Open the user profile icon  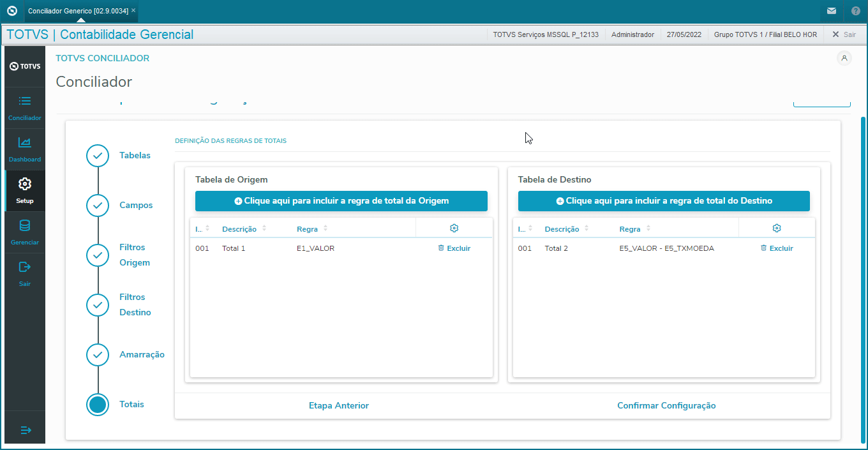[x=844, y=58]
